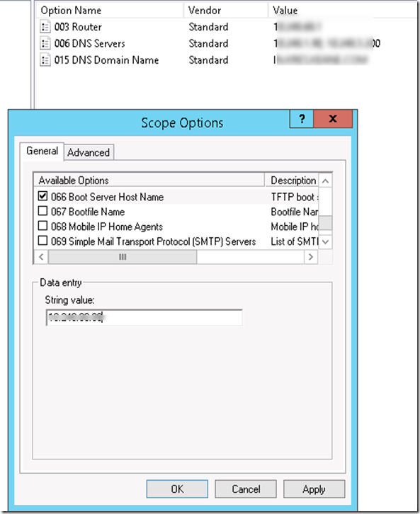
Task: Click the 067 Bootfile Name label
Action: point(88,212)
